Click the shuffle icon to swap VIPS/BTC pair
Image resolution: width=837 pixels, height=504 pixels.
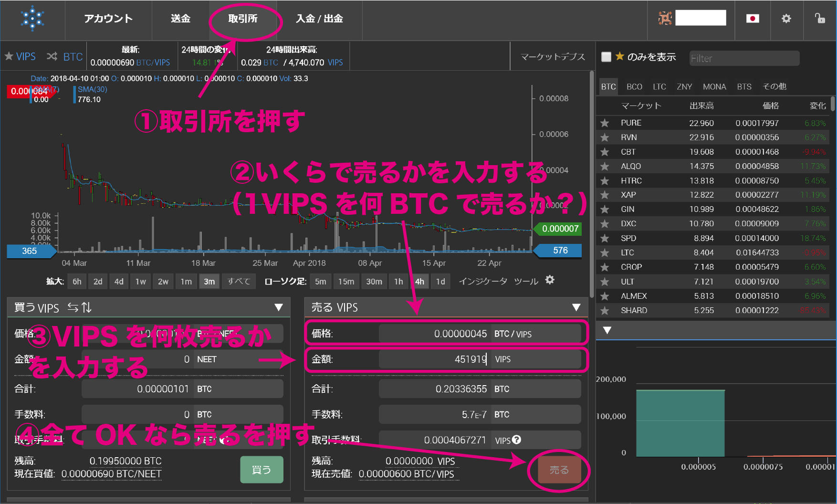pyautogui.click(x=52, y=56)
